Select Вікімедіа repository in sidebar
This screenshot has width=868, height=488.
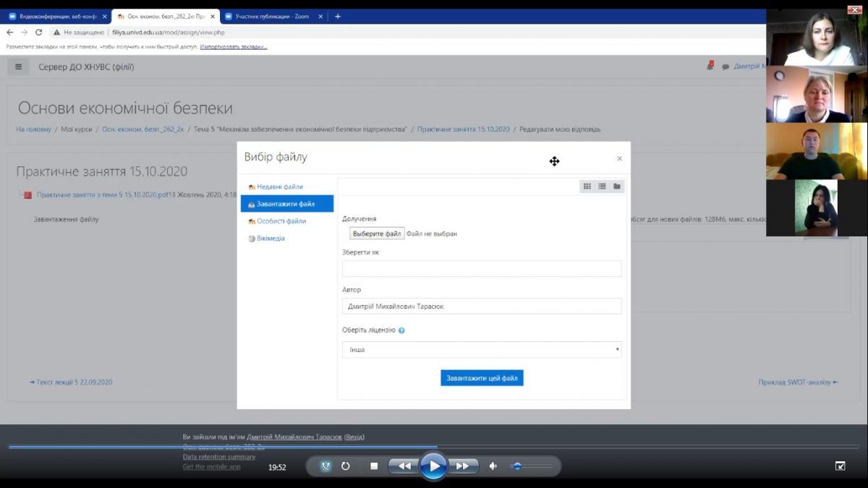coord(271,239)
